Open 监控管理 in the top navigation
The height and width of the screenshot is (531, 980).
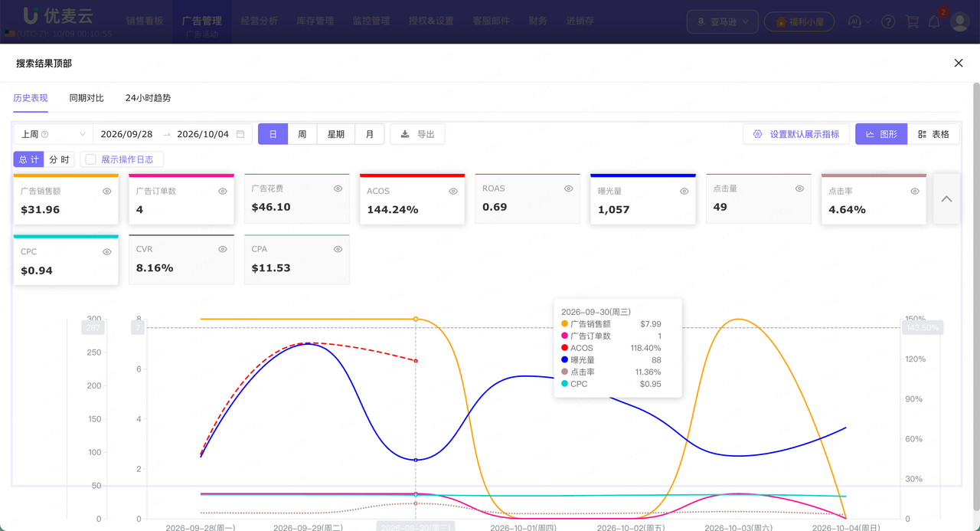[371, 21]
